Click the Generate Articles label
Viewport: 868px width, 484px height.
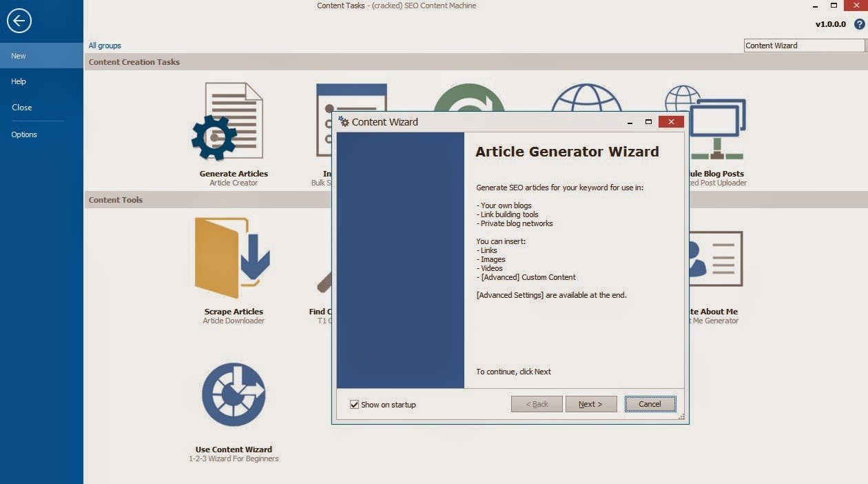click(x=234, y=174)
